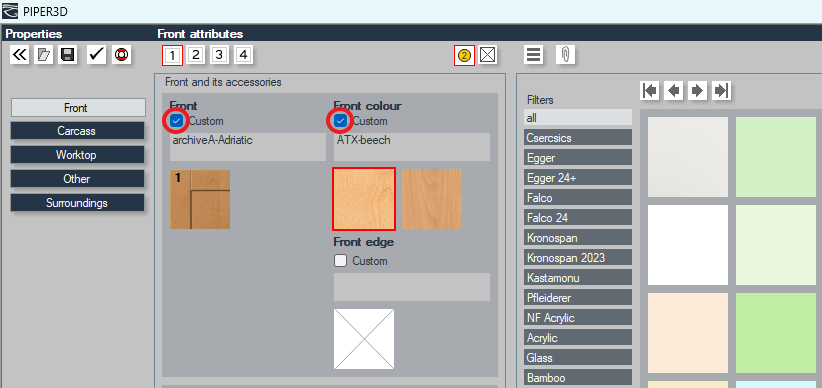
Task: Open the hamburger list menu icon
Action: click(534, 55)
